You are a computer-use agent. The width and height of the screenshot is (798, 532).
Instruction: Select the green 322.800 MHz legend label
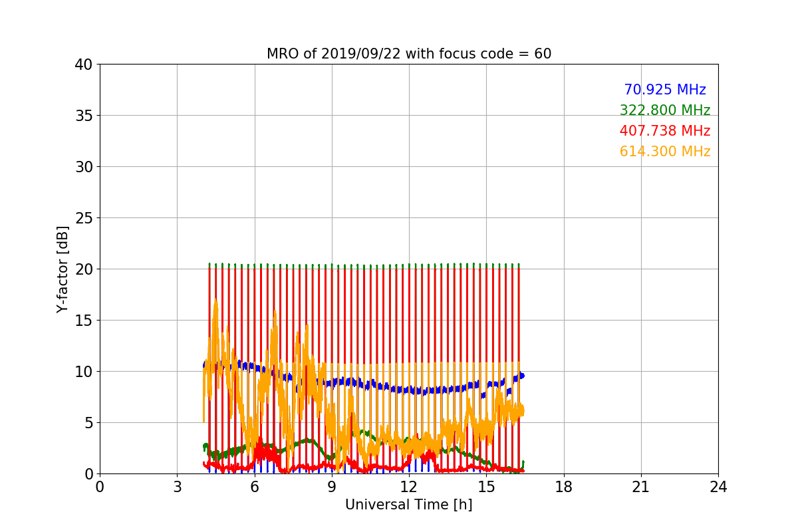point(665,110)
